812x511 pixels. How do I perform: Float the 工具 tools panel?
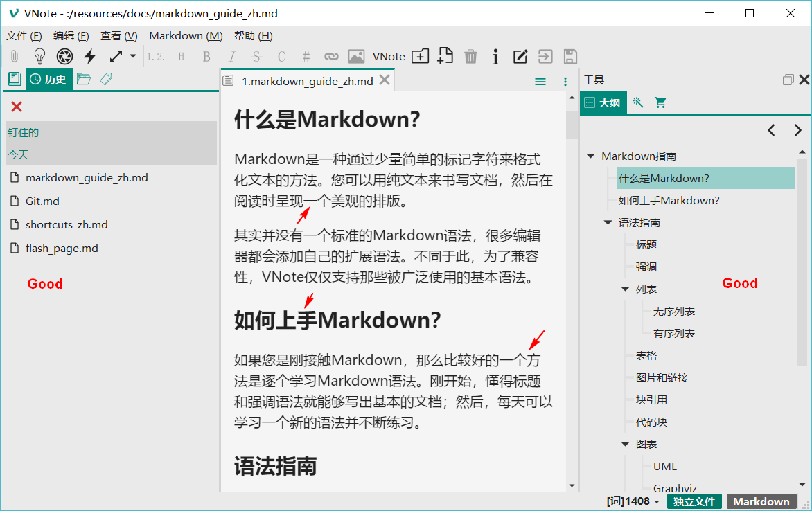tap(788, 80)
